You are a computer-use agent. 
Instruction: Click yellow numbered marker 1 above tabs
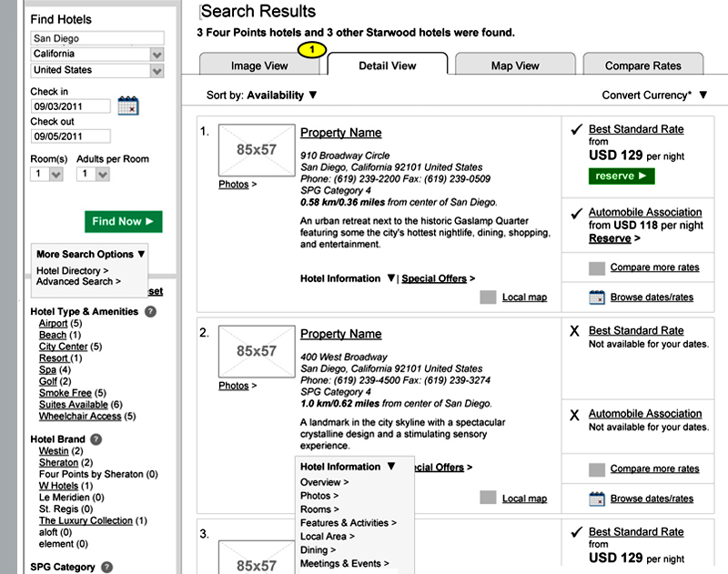[x=308, y=49]
